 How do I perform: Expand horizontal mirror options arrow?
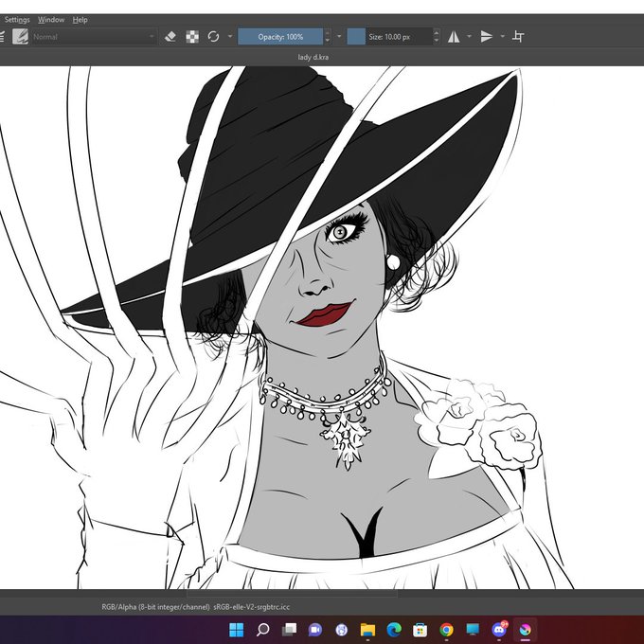(469, 37)
